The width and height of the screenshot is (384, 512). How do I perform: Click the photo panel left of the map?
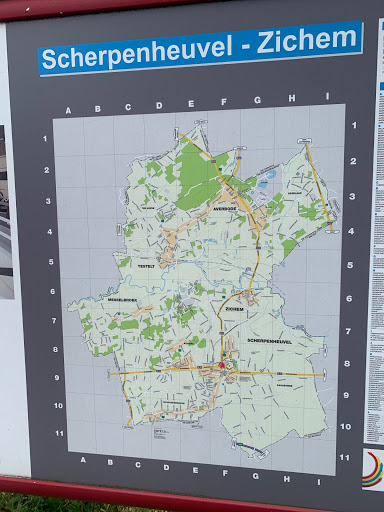pos(6,212)
